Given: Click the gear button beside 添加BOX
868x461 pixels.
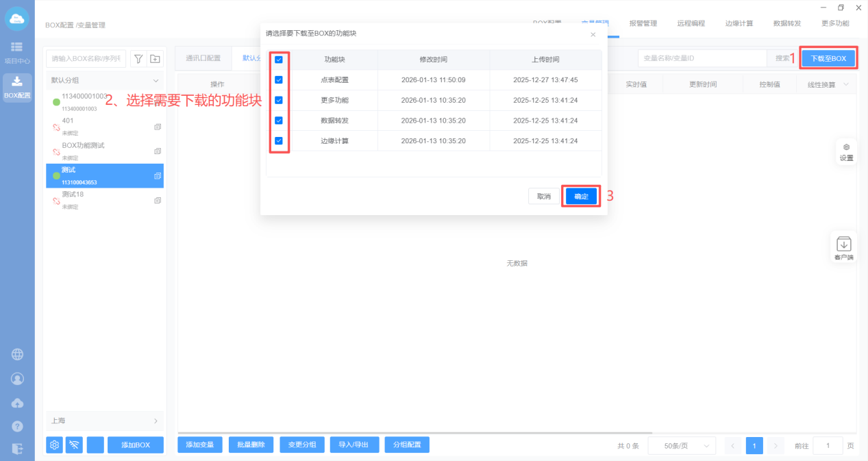Looking at the screenshot, I should (x=54, y=445).
